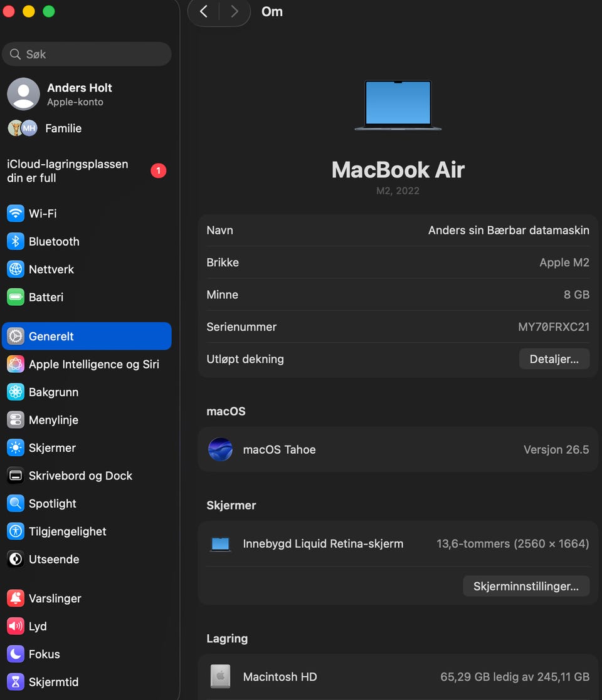Open Familie avatars icon
Viewport: 602px width, 700px height.
(x=23, y=128)
